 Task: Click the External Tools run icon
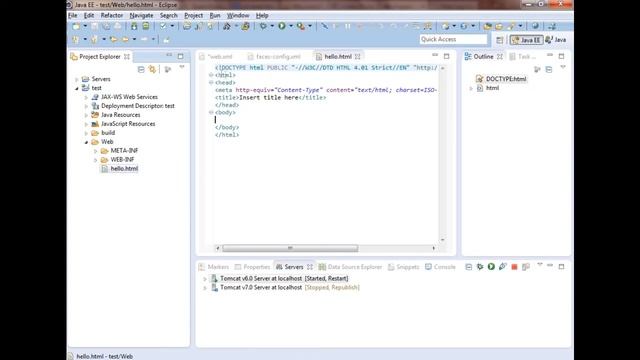(x=301, y=26)
